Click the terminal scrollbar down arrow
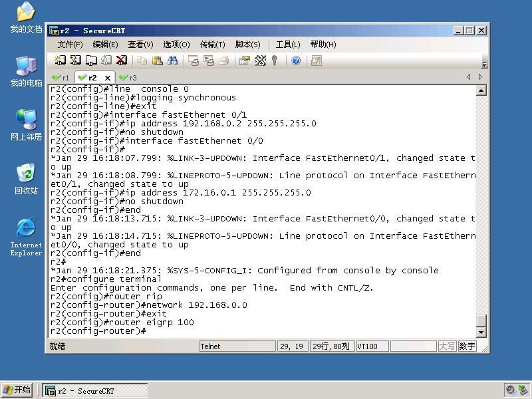This screenshot has height=399, width=532. tap(481, 332)
